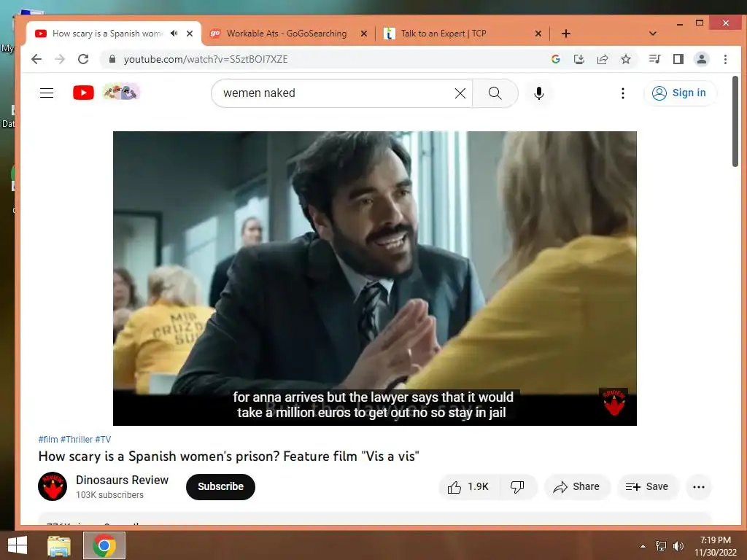
Task: Click the page vertical scrollbar
Action: pos(735,122)
